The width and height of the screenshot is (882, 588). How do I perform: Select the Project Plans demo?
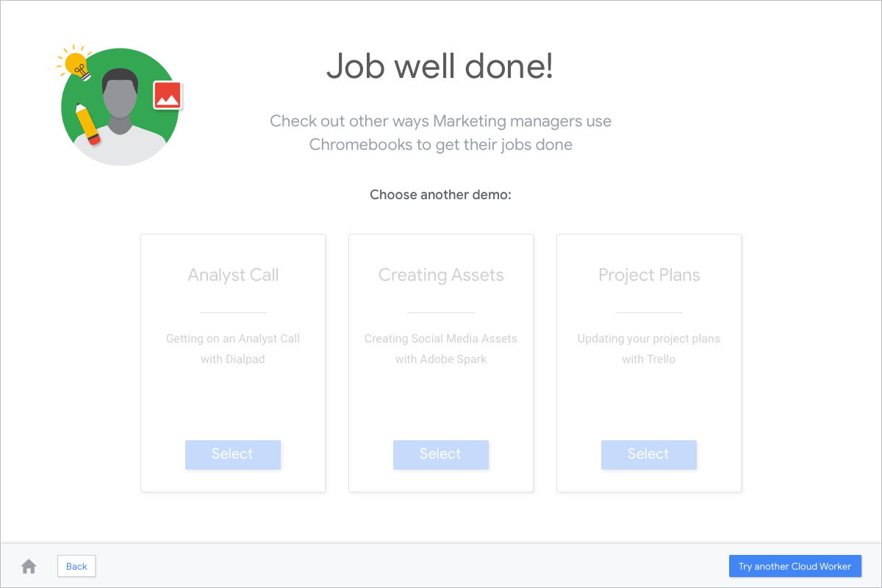pos(649,454)
